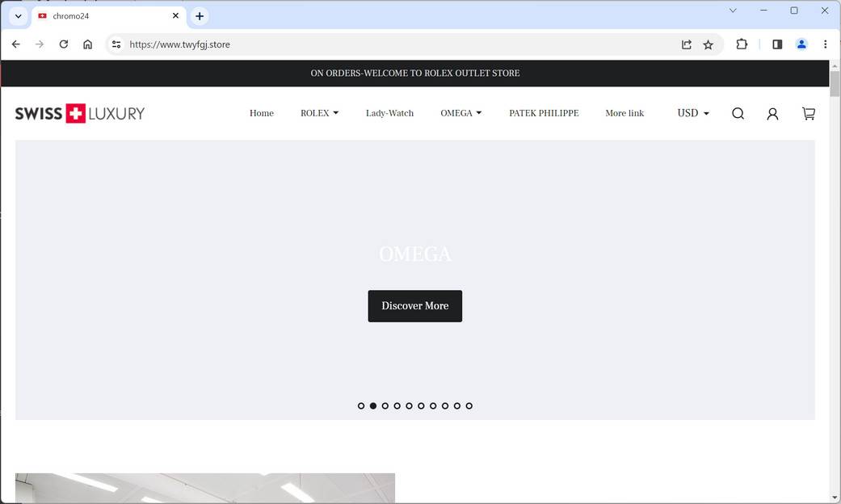Bookmark this page with the star
Viewport: 841px width, 504px height.
(709, 44)
